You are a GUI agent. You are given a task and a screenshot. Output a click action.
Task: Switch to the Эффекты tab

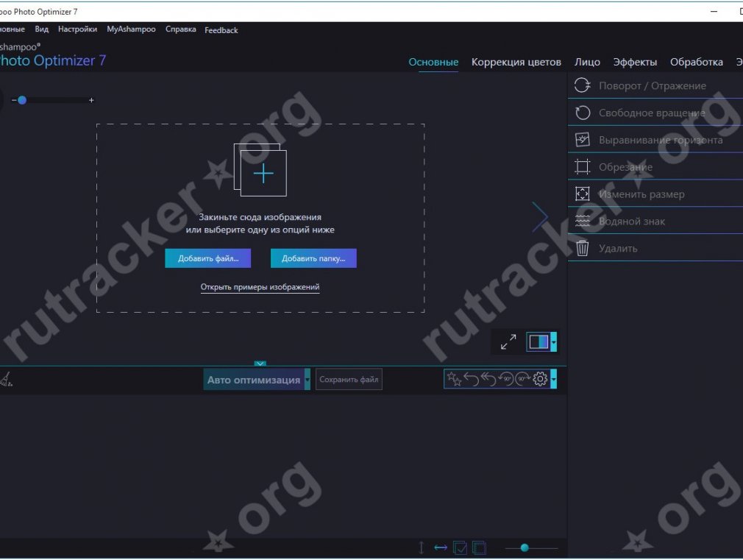pyautogui.click(x=635, y=62)
